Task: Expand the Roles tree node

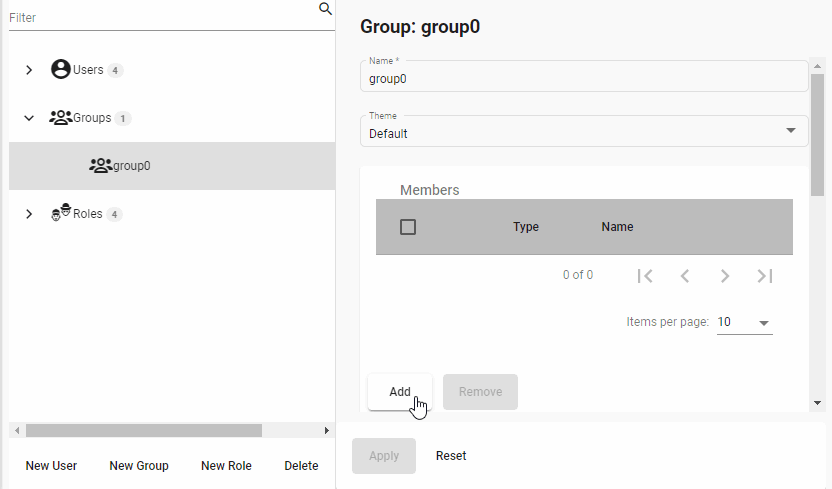Action: click(x=29, y=214)
